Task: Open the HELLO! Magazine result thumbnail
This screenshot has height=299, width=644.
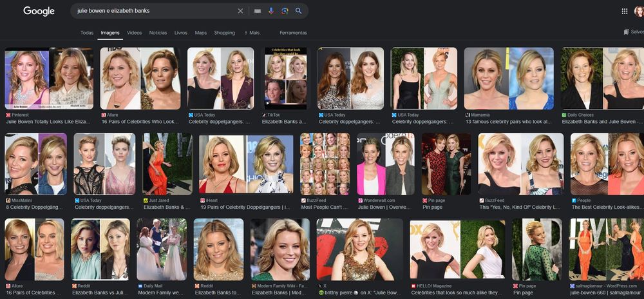Action: click(x=457, y=249)
